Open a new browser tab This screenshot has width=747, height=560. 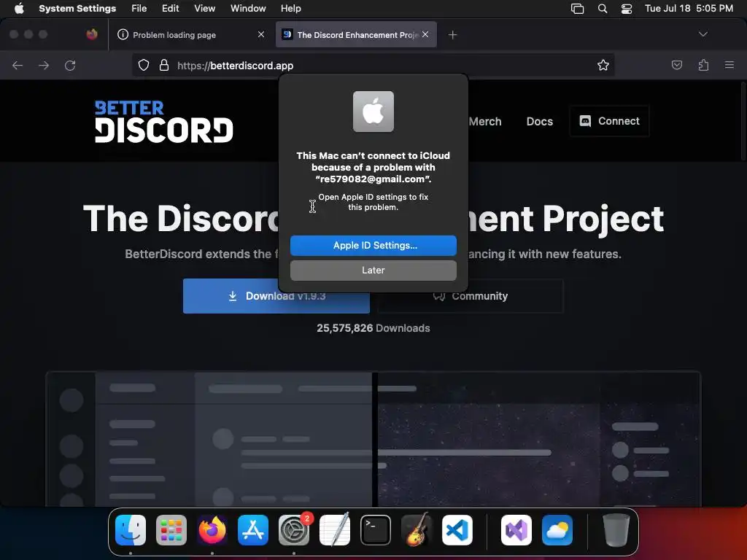452,35
